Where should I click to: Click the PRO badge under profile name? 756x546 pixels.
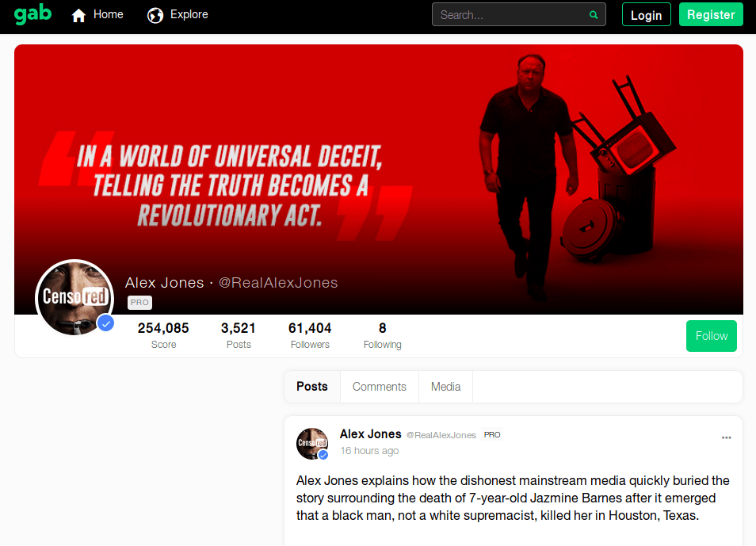pyautogui.click(x=139, y=303)
